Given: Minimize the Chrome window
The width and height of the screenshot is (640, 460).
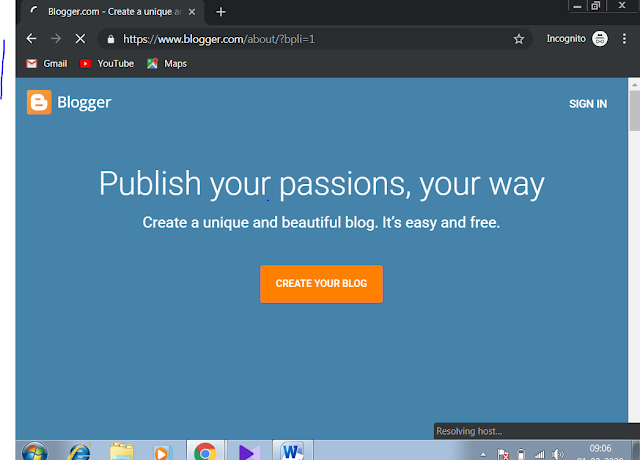Looking at the screenshot, I should [577, 6].
